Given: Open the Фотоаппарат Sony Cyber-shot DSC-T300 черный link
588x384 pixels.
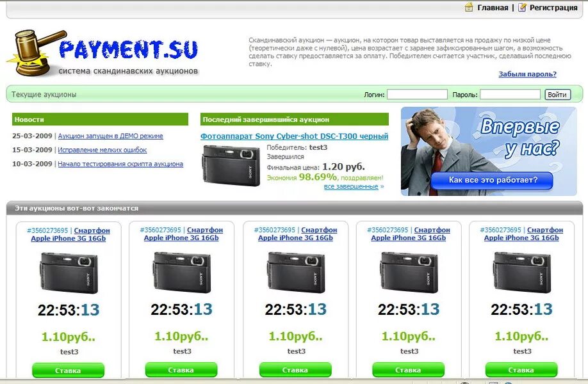Looking at the screenshot, I should [x=294, y=136].
